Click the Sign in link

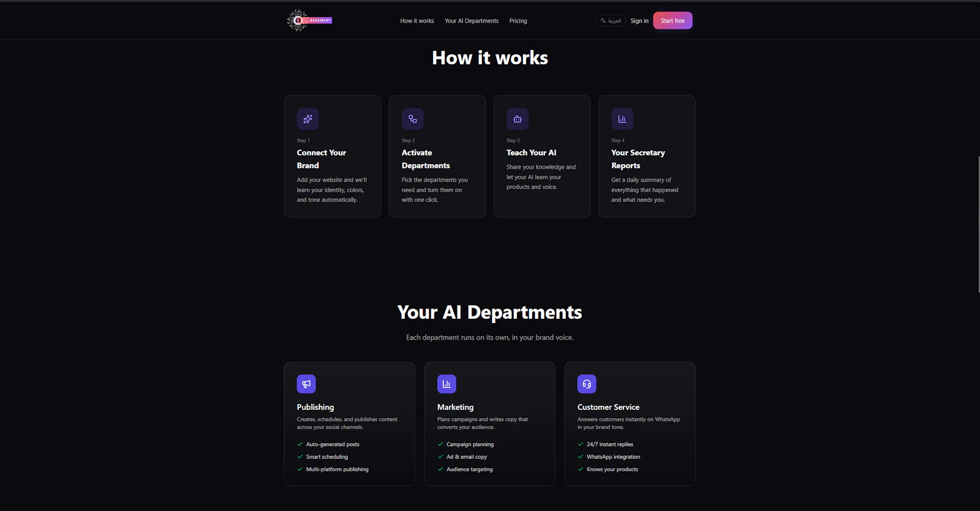tap(639, 21)
